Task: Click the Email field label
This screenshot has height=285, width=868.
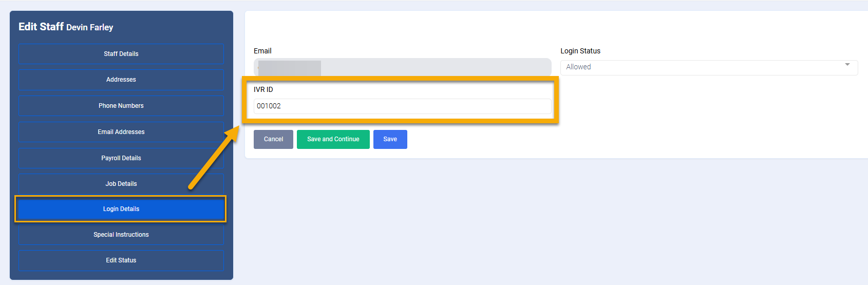Action: pyautogui.click(x=262, y=51)
